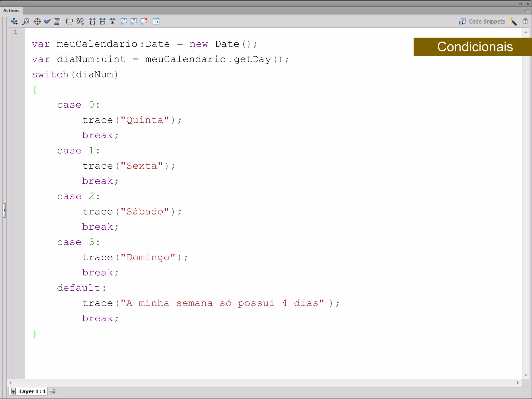Click the pin script icon beside Layer 1
Screen dimensions: 532x399
(x=52, y=391)
